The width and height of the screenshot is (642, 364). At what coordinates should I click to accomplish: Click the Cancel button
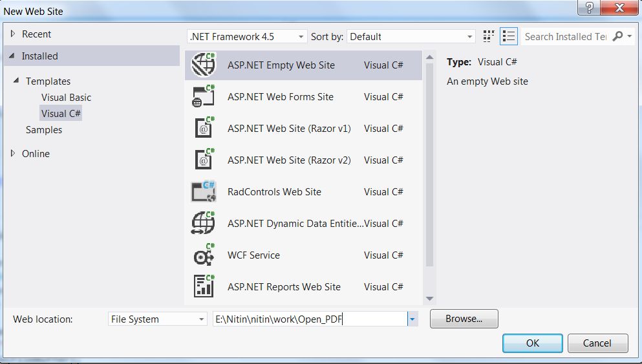tap(597, 343)
